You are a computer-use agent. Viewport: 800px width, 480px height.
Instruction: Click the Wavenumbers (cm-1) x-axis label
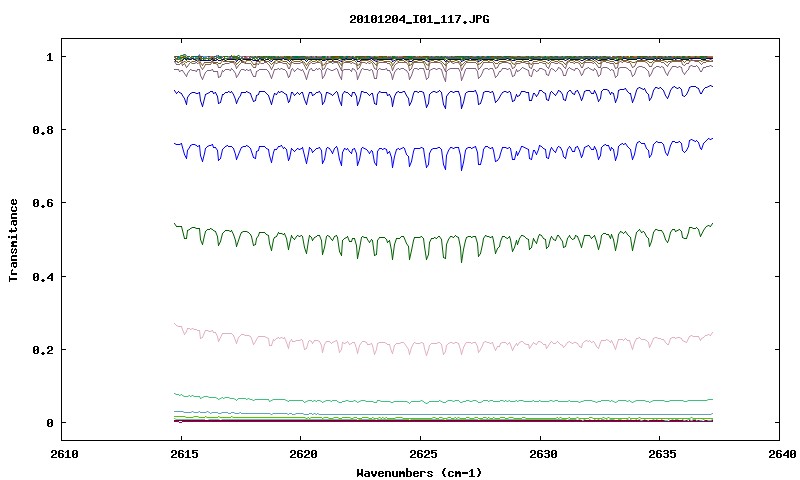(x=419, y=473)
